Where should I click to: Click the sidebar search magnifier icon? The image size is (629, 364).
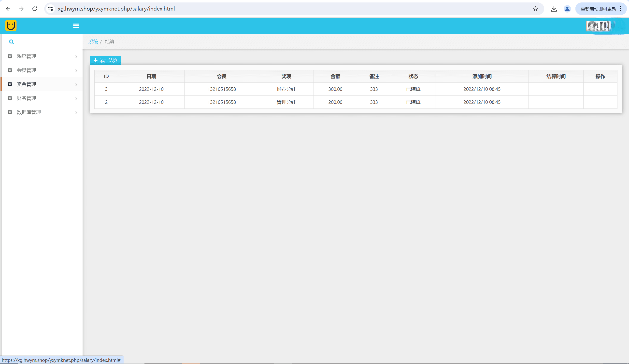pos(12,42)
